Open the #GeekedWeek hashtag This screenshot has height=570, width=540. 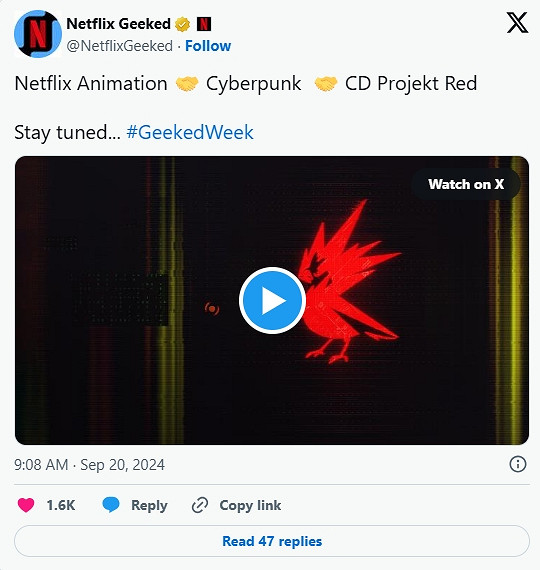pyautogui.click(x=190, y=132)
